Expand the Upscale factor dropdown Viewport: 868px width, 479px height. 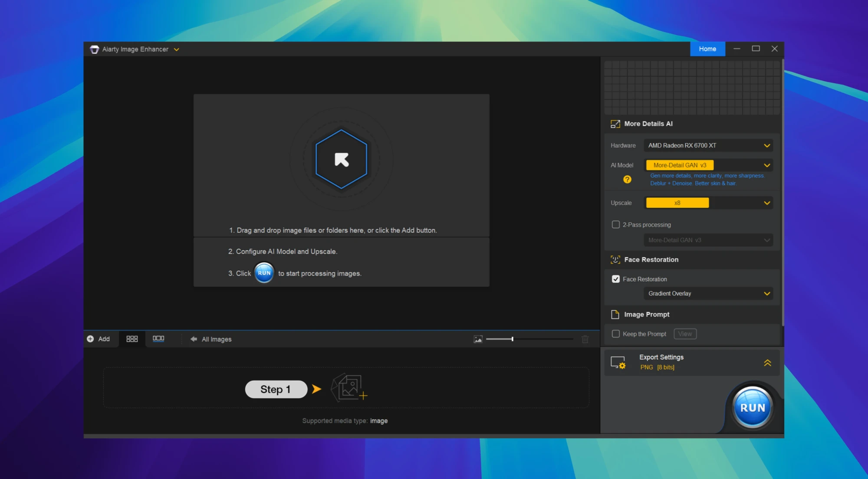click(708, 203)
